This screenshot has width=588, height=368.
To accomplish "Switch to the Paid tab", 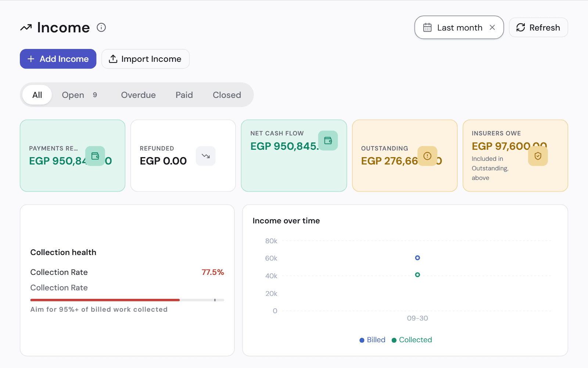I will pos(184,95).
